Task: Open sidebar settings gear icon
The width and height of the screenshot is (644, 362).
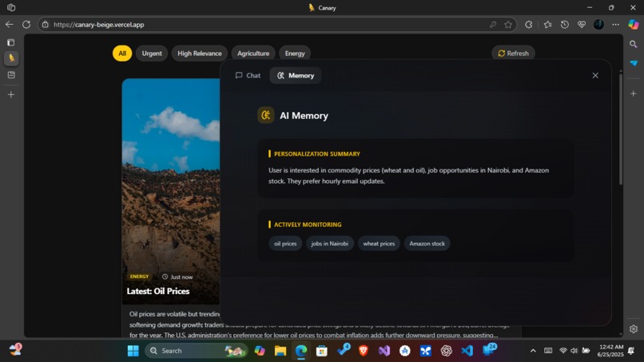Action: tap(634, 328)
